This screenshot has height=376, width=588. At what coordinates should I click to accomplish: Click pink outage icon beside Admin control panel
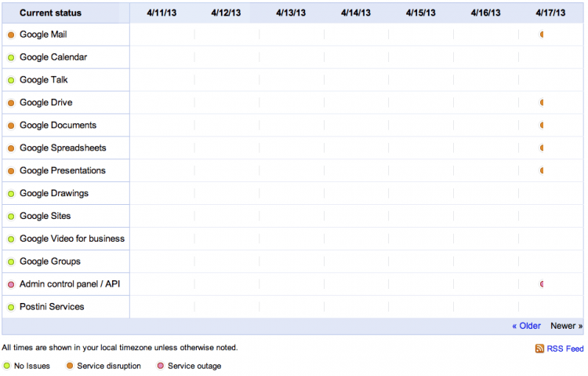[11, 284]
